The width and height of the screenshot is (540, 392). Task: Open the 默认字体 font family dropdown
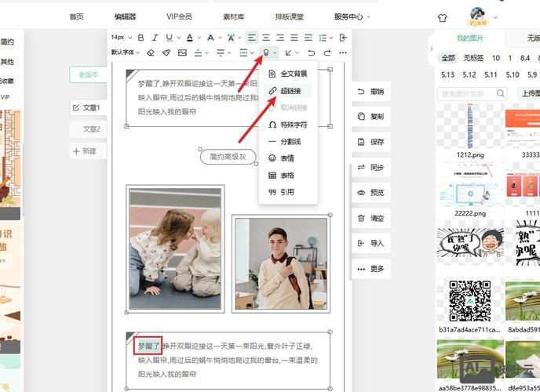point(124,53)
